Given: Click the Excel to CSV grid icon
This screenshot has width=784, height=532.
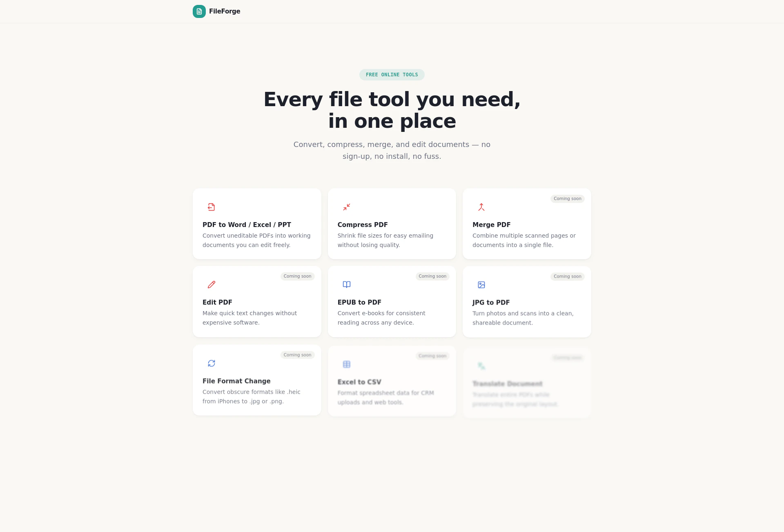Looking at the screenshot, I should [346, 364].
